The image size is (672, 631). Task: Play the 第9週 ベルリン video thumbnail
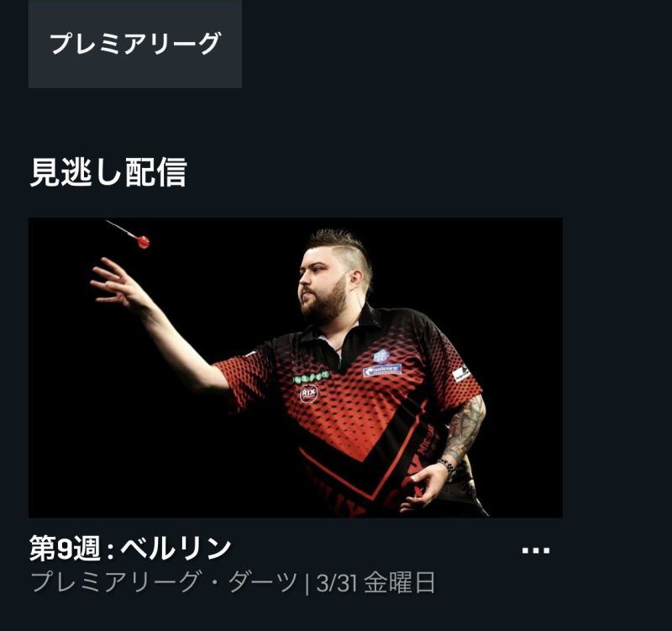296,368
